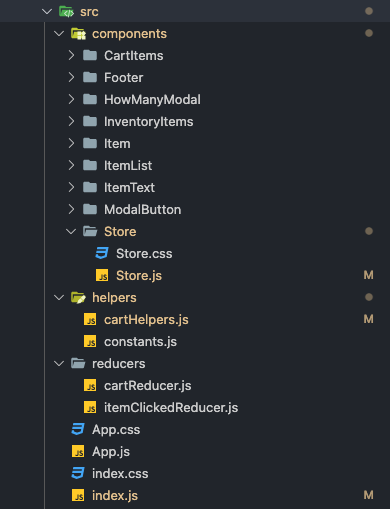The image size is (390, 509).
Task: Collapse the reducers folder chevron
Action: pos(59,363)
